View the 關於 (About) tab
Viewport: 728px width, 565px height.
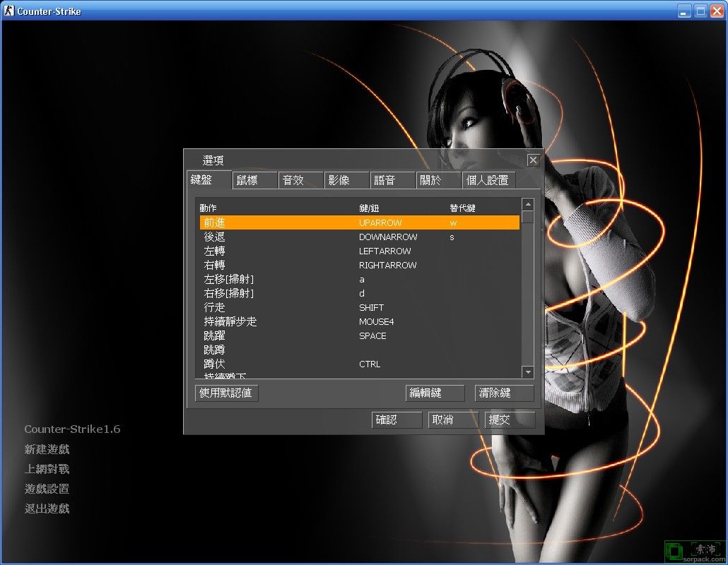[438, 180]
